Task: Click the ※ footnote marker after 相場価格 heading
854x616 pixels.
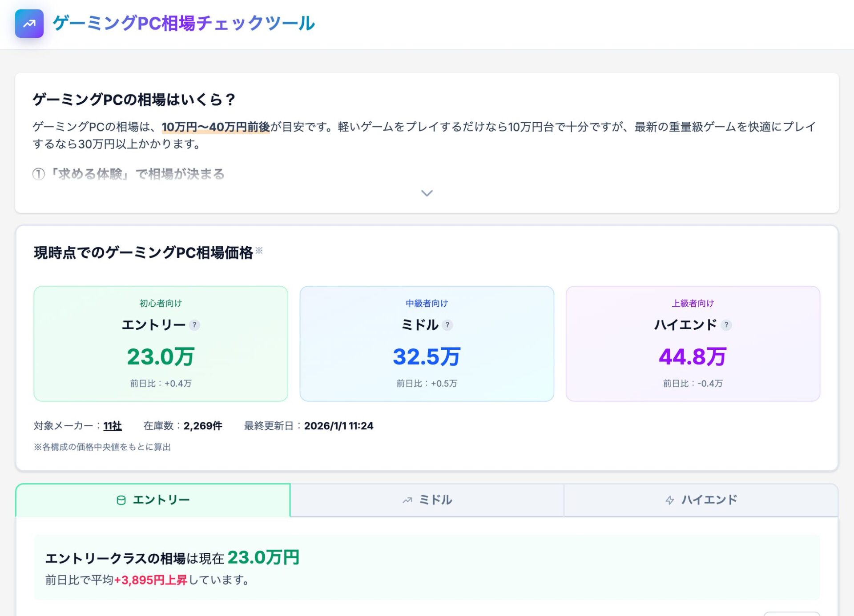Action: 258,250
